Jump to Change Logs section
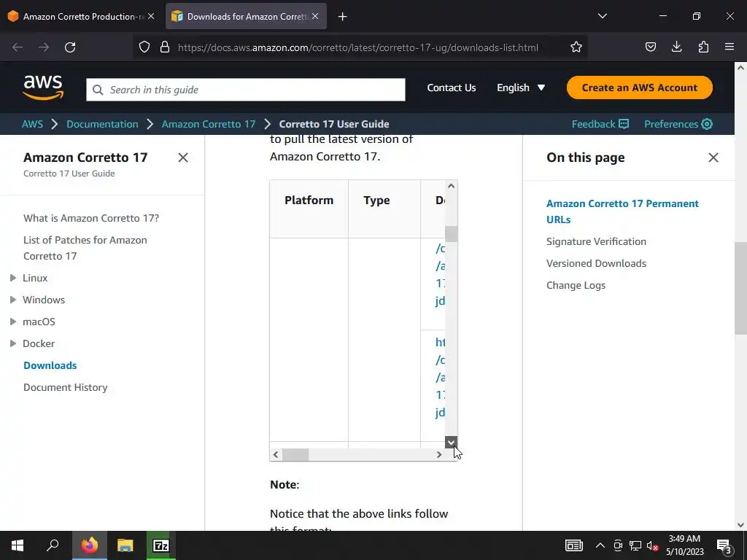The image size is (747, 560). [x=576, y=285]
